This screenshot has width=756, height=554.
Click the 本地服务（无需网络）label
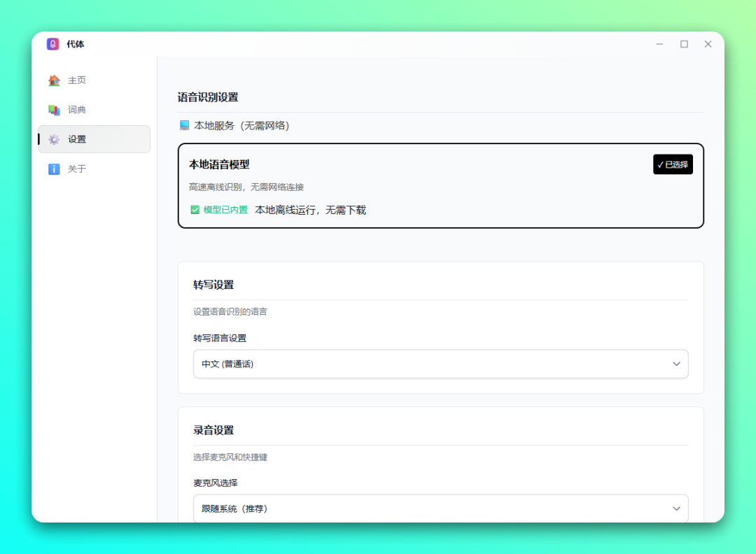[241, 126]
